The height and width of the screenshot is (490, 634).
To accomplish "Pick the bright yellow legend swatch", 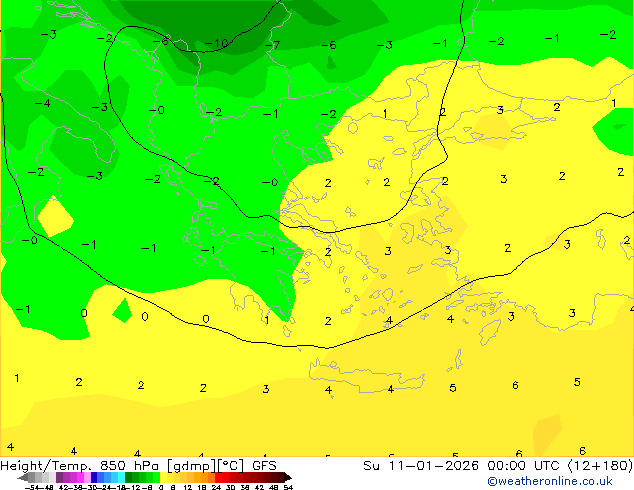I will (163, 477).
